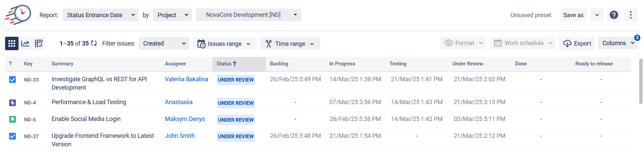The width and height of the screenshot is (644, 152).
Task: Click the ND-27 task type checkbox icon
Action: (12, 136)
